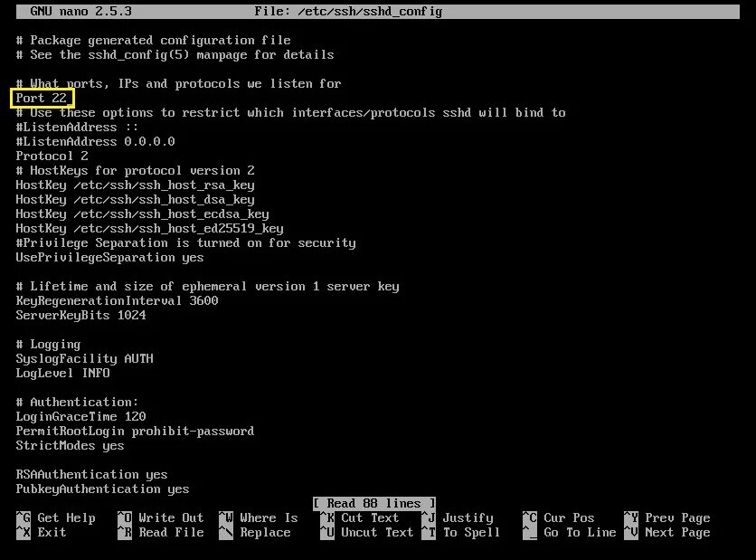The height and width of the screenshot is (560, 756).
Task: Click the HostKey ssh_host_rsa_key line
Action: (135, 185)
